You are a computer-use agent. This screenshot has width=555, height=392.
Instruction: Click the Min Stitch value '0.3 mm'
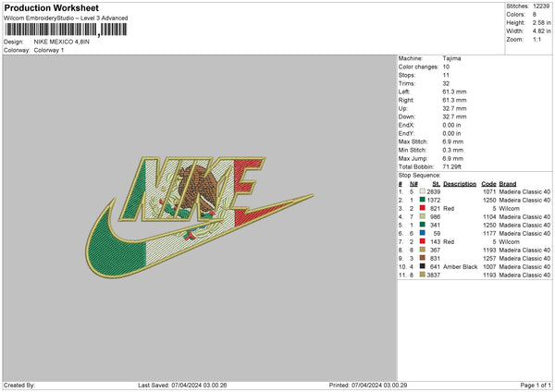pos(452,150)
